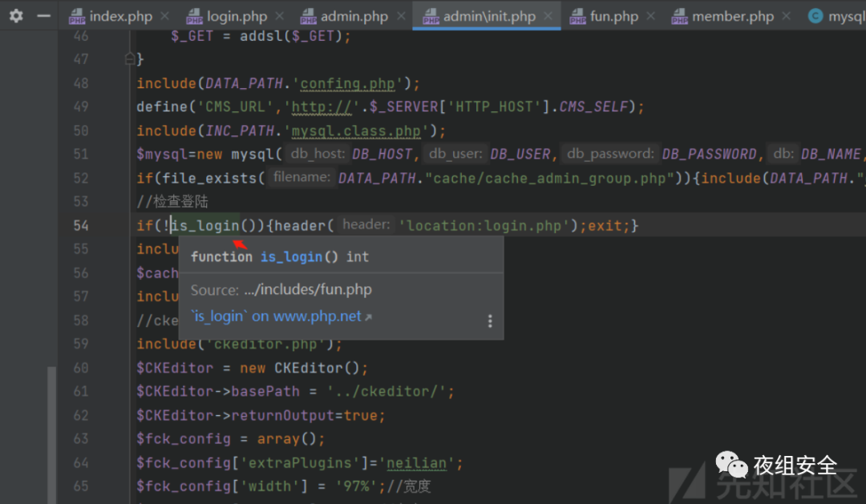This screenshot has height=504, width=866.
Task: Click $CKEditor->basePath on line 61
Action: point(218,391)
